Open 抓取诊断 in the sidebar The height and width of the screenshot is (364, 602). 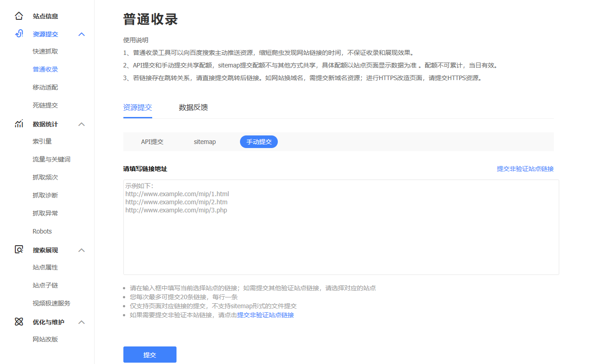coord(45,195)
